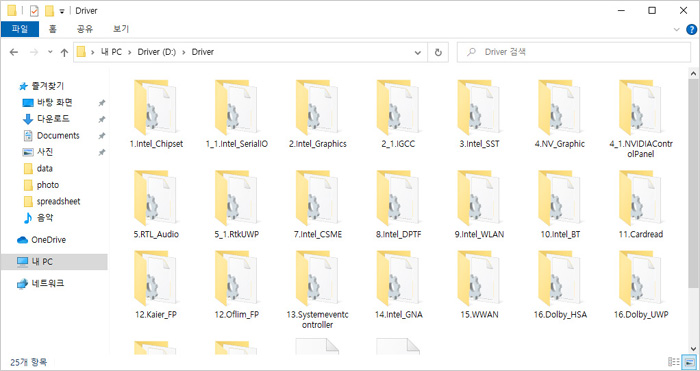Image resolution: width=700 pixels, height=371 pixels.
Task: Click the vertical scrollbar down arrow
Action: click(x=693, y=349)
